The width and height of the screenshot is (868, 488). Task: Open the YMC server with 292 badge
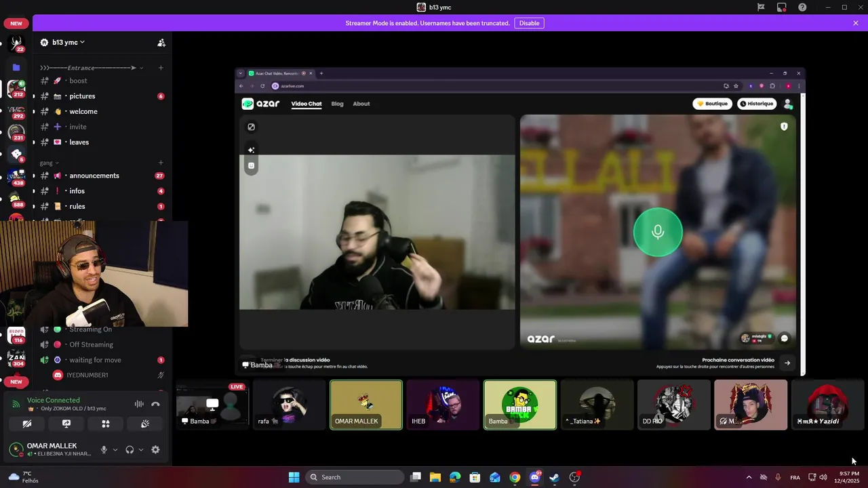[16, 110]
